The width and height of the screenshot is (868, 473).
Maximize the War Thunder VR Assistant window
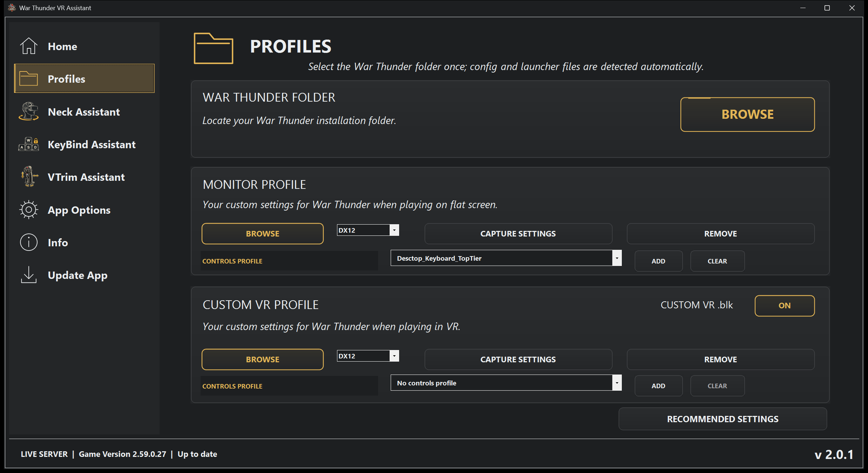(827, 8)
